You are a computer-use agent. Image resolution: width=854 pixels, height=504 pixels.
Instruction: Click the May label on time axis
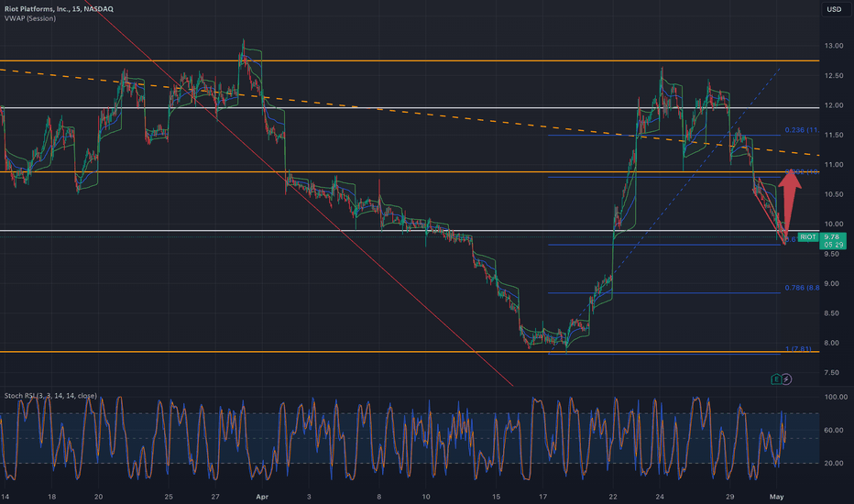click(x=777, y=497)
